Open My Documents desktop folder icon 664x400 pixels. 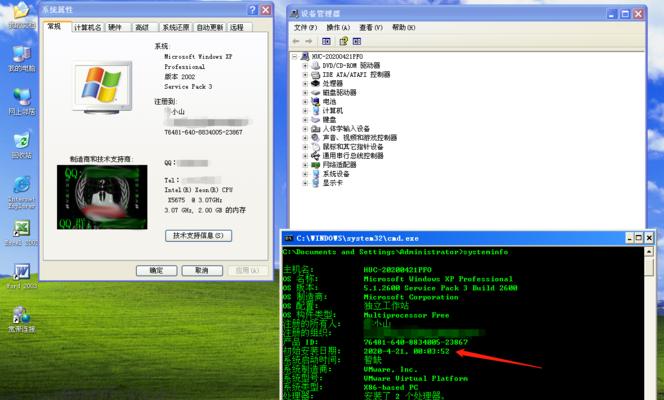(21, 16)
